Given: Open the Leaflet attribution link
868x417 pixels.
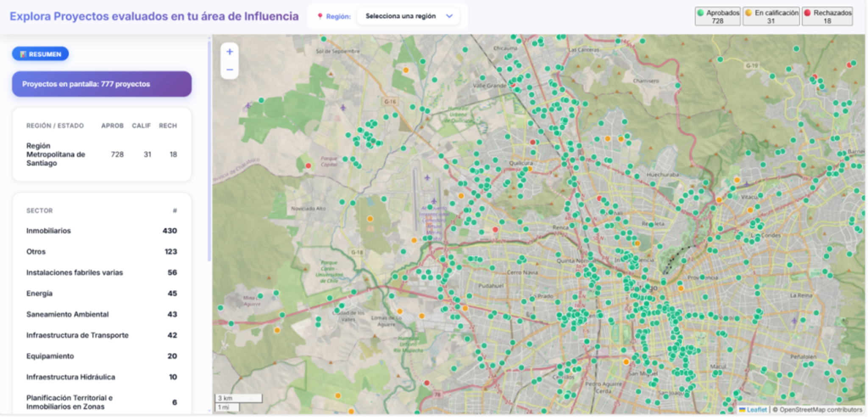Looking at the screenshot, I should pos(756,409).
